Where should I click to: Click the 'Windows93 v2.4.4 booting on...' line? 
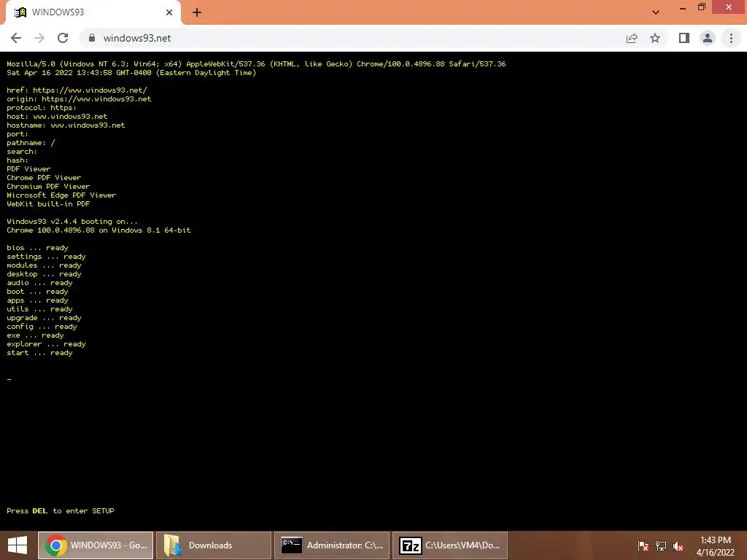click(72, 222)
